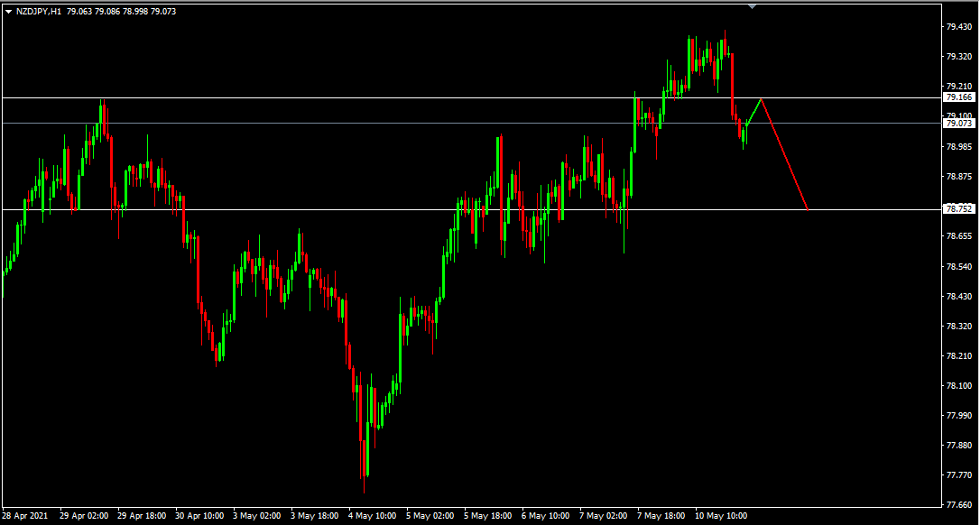
Task: Click the 77.990 price axis label
Action: [958, 416]
